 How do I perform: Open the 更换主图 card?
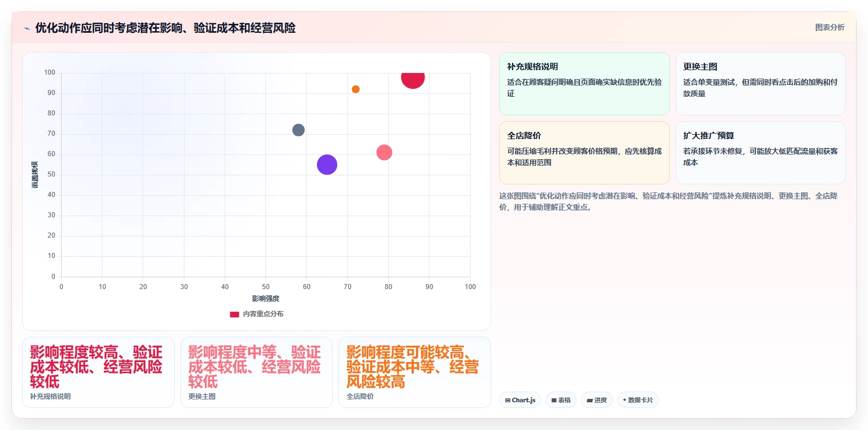click(x=760, y=84)
